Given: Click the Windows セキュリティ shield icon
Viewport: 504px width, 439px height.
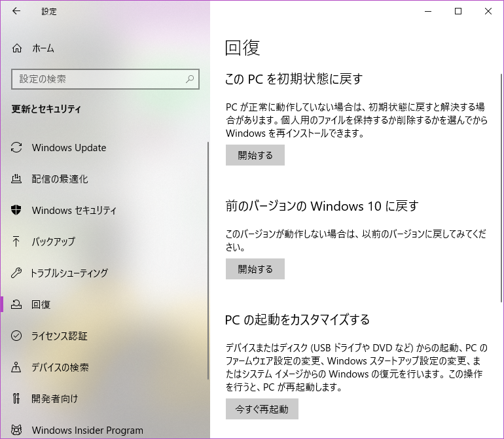Looking at the screenshot, I should click(x=17, y=211).
